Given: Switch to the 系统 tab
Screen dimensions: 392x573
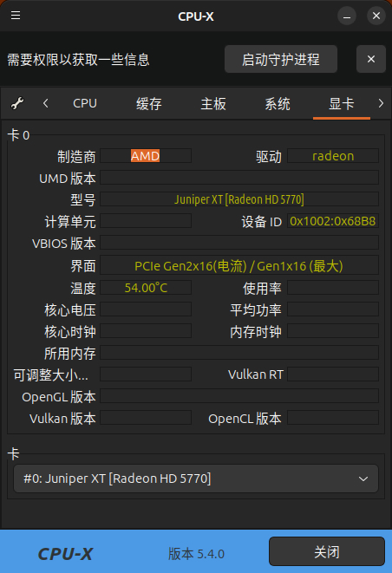Looking at the screenshot, I should [278, 103].
